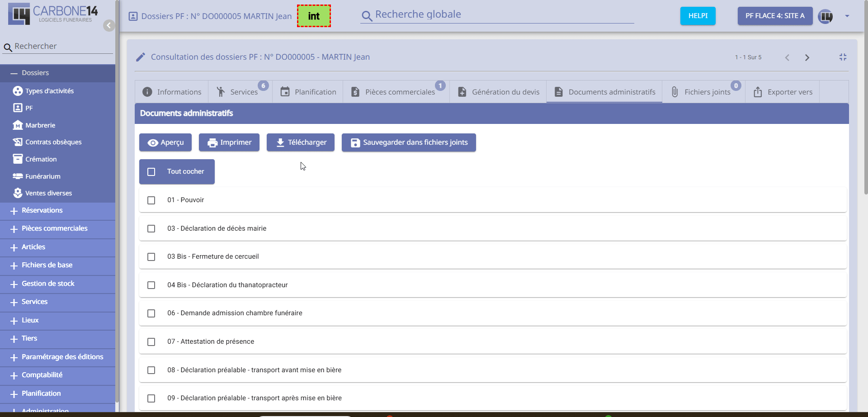Click the Télécharger button
This screenshot has width=868, height=417.
click(301, 142)
